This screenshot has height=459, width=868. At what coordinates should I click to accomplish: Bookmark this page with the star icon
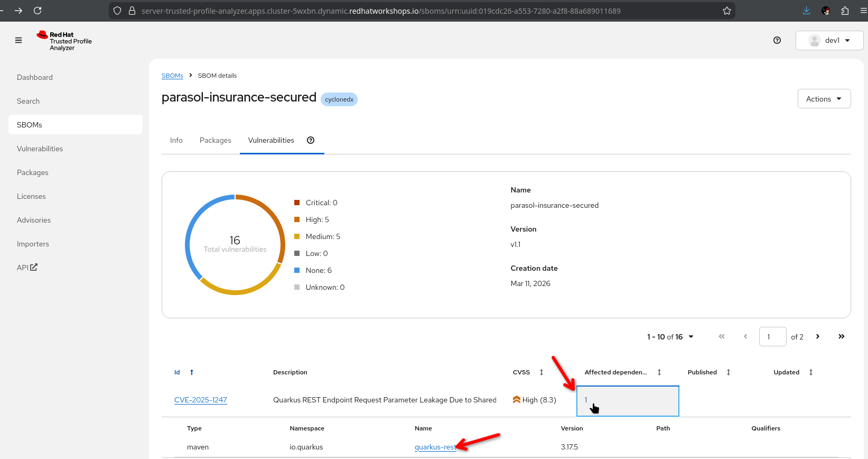click(727, 11)
